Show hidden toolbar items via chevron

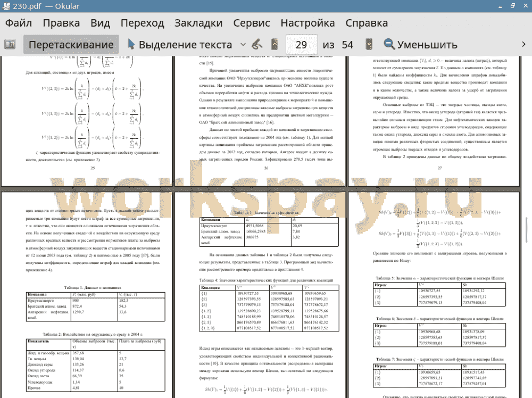click(x=523, y=45)
